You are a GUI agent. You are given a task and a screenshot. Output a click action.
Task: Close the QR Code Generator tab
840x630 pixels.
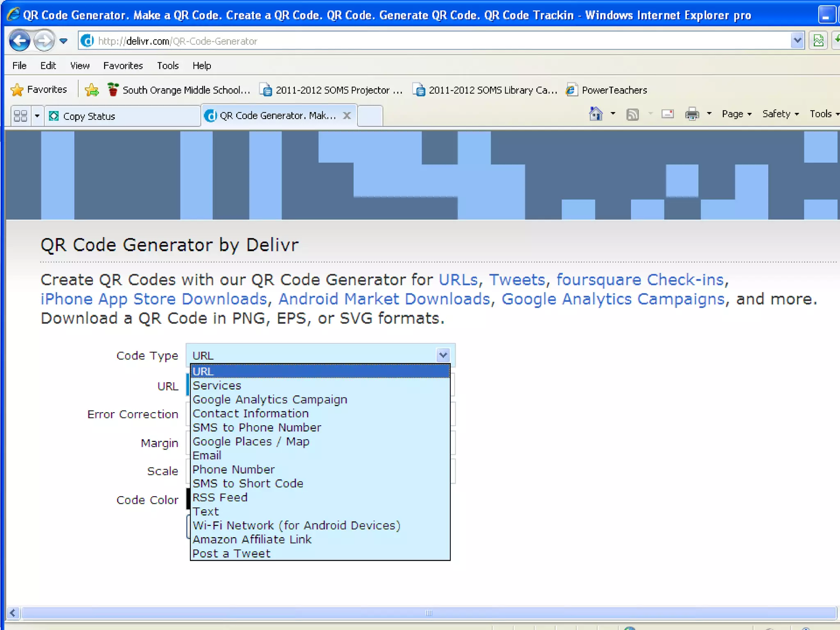(x=347, y=116)
